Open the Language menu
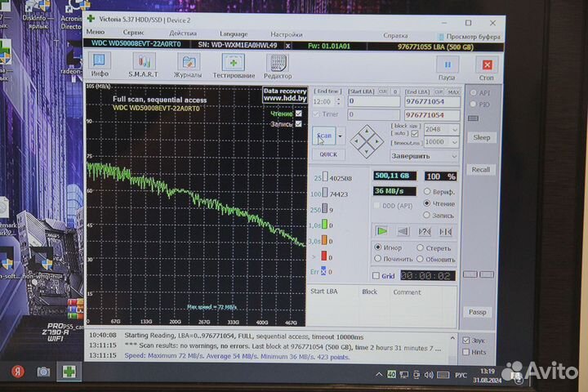This screenshot has height=392, width=588. (x=234, y=33)
